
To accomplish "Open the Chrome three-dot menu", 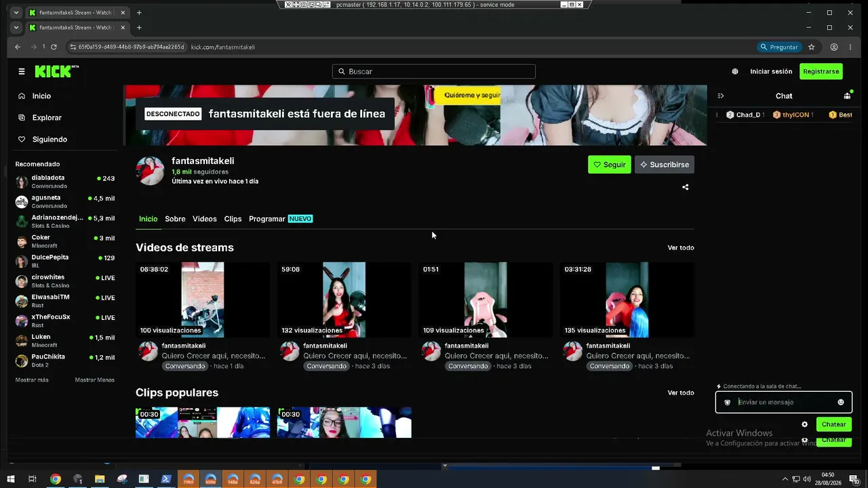I will point(850,47).
